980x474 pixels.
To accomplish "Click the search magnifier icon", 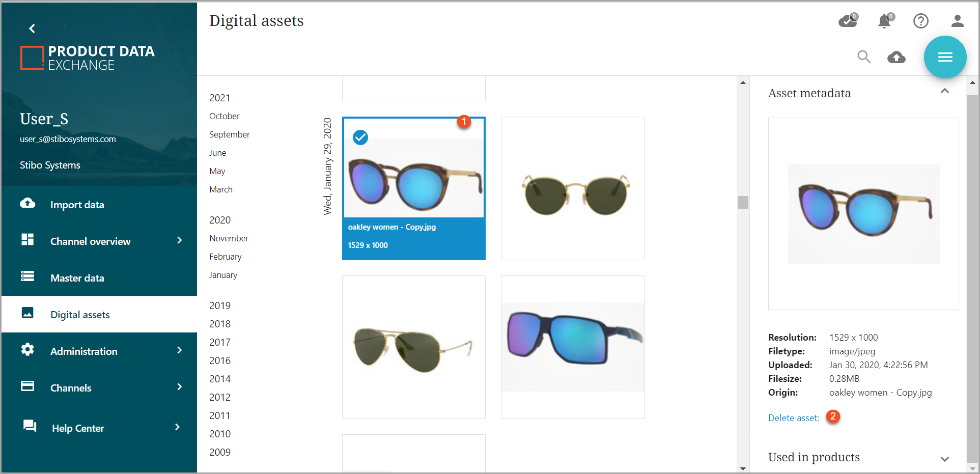I will 864,57.
